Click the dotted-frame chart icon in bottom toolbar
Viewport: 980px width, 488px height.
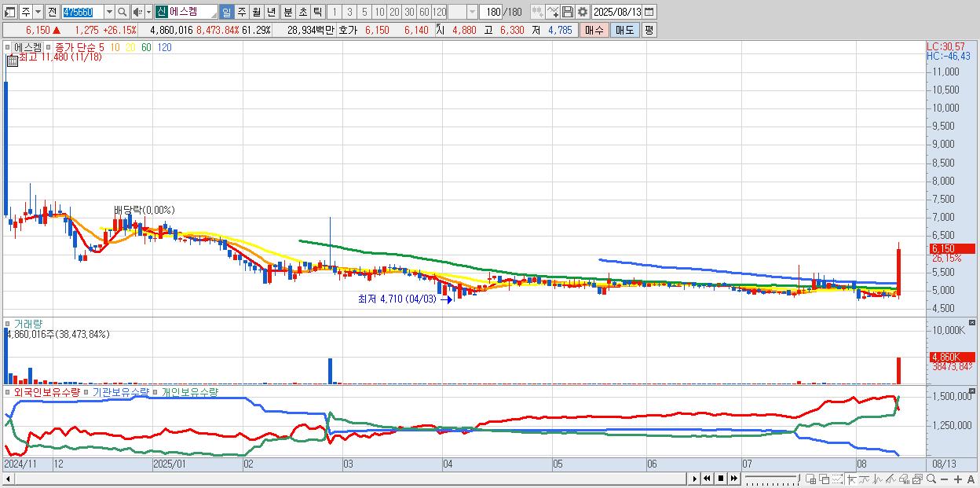(837, 479)
